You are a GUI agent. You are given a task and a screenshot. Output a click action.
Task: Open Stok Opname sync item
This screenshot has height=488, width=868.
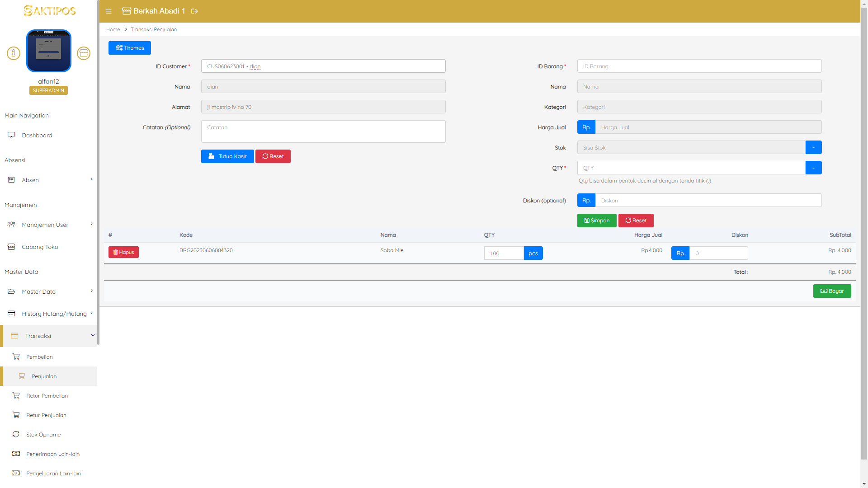point(43,434)
